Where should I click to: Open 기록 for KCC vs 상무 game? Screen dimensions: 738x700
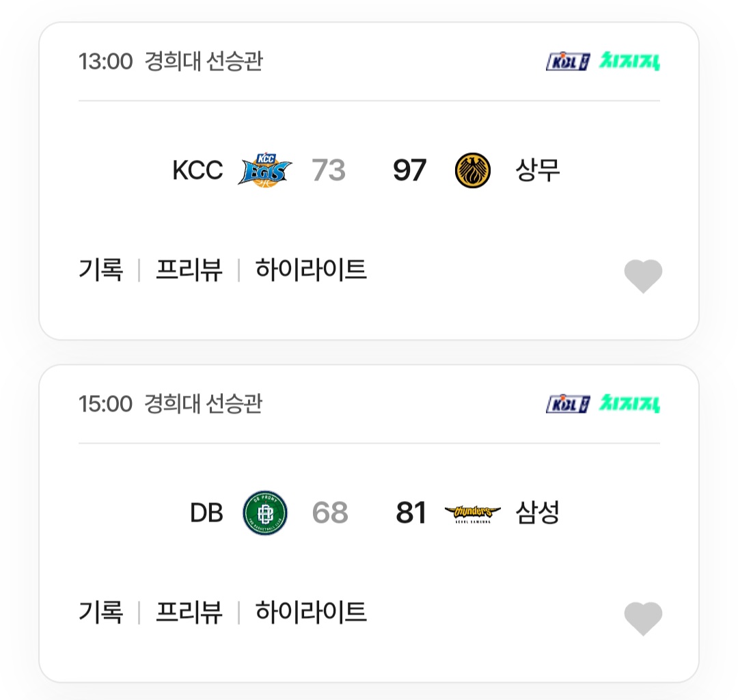click(100, 270)
